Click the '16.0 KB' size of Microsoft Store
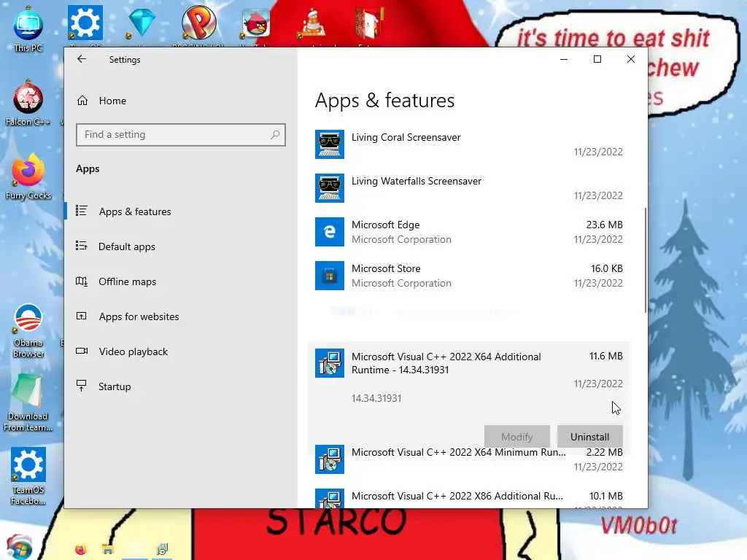Screen dimensions: 747x560 pyautogui.click(x=606, y=268)
